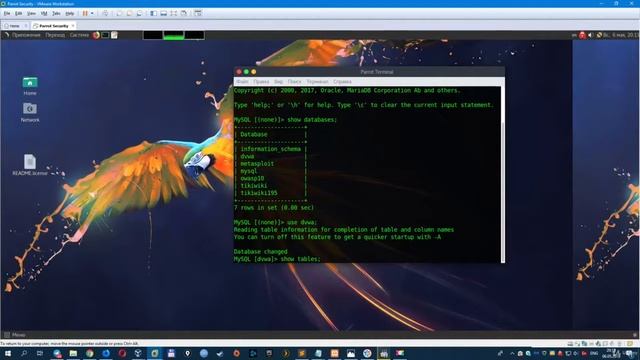
Task: Open Поиск menu in Parrot Terminal
Action: pyautogui.click(x=294, y=82)
